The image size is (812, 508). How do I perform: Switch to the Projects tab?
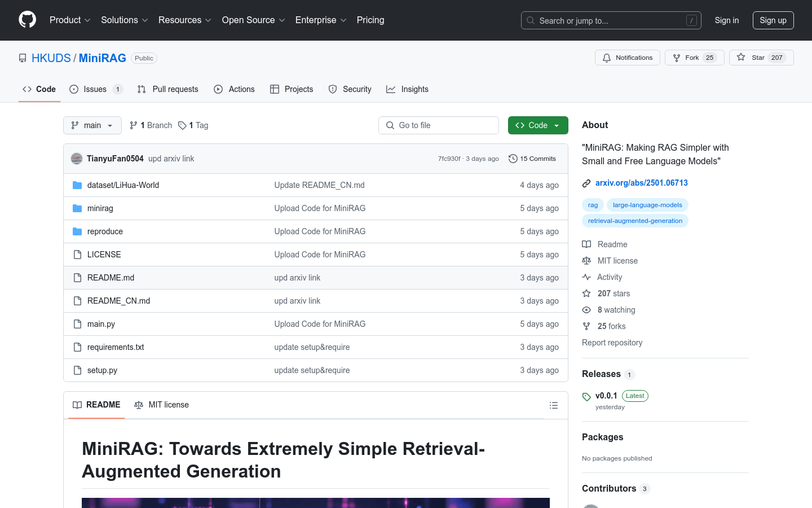click(292, 89)
